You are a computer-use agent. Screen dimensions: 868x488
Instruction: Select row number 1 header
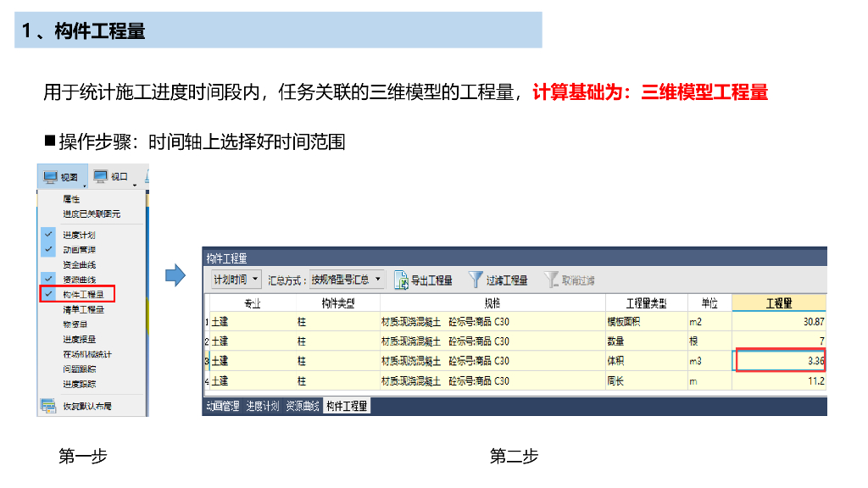coord(207,322)
